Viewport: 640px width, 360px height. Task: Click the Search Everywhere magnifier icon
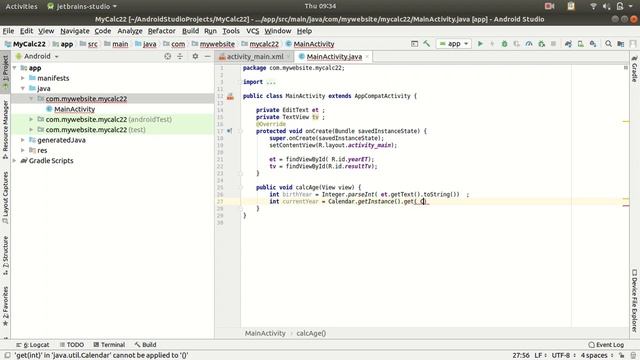tap(608, 43)
